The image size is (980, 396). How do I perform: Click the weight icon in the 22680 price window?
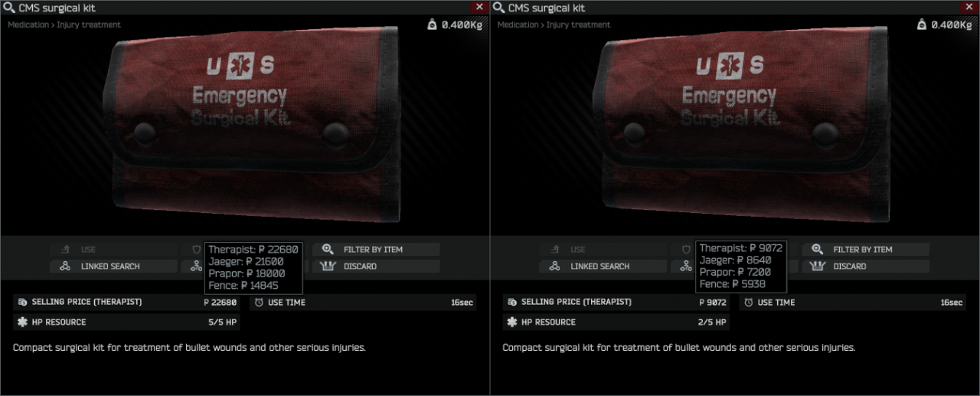[x=433, y=25]
